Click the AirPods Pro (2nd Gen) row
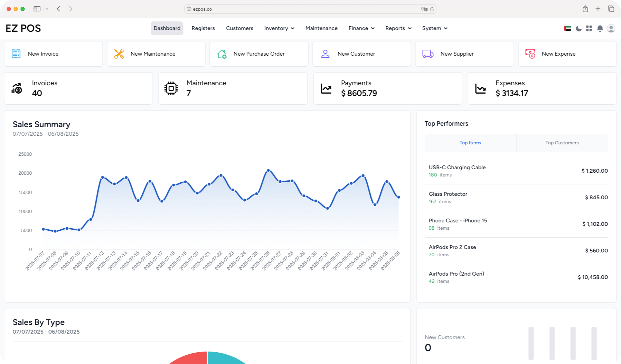The height and width of the screenshot is (364, 621). 516,277
